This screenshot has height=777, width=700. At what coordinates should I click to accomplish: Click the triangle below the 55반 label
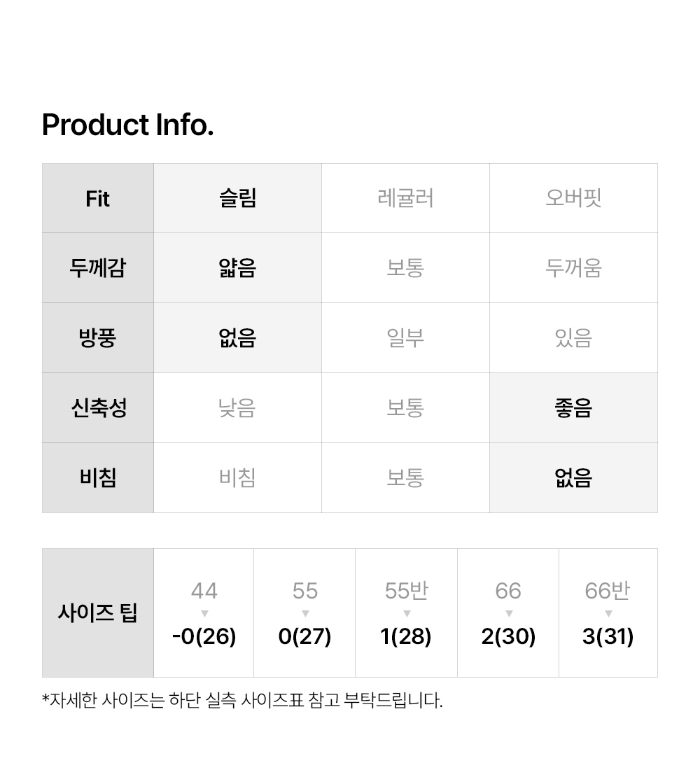pos(407,614)
